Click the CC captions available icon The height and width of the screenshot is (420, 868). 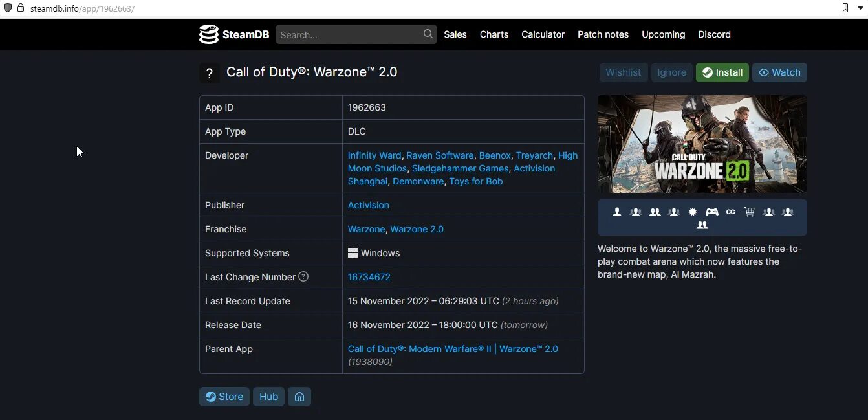(731, 212)
